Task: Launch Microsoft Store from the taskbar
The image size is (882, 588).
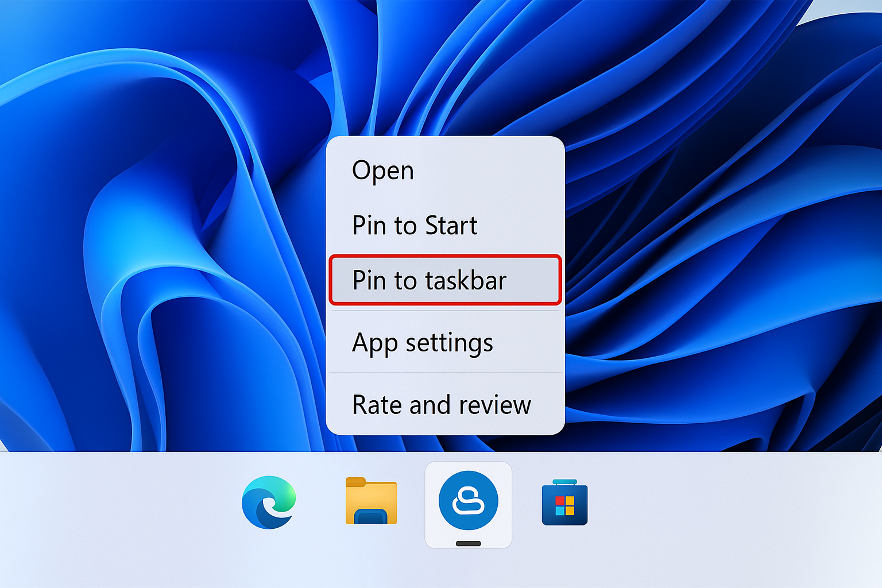Action: (x=564, y=503)
